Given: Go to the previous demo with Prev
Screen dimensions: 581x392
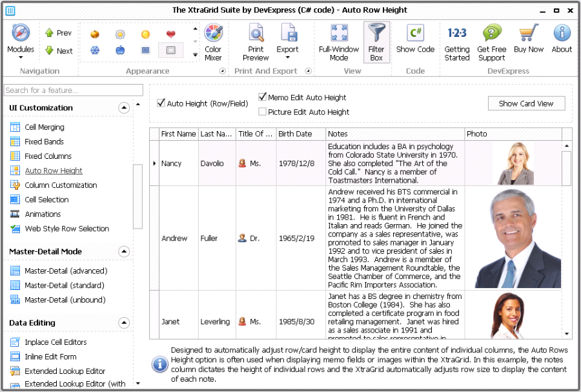Looking at the screenshot, I should [58, 32].
